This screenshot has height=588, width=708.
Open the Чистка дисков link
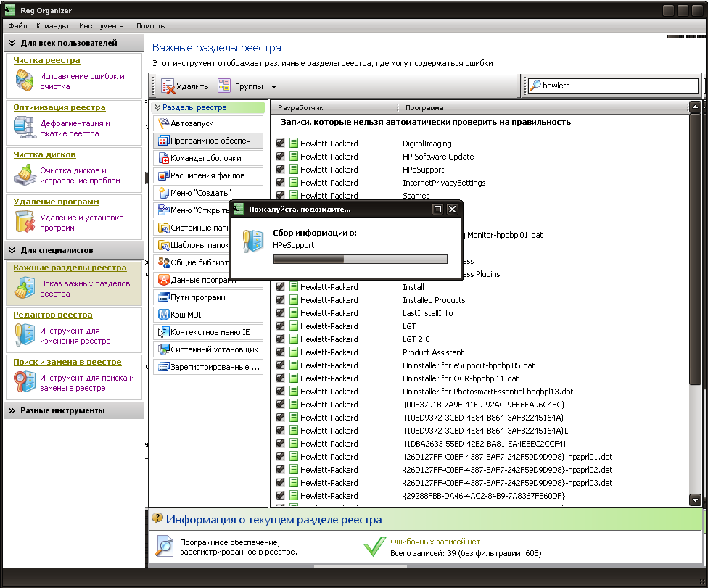[44, 154]
